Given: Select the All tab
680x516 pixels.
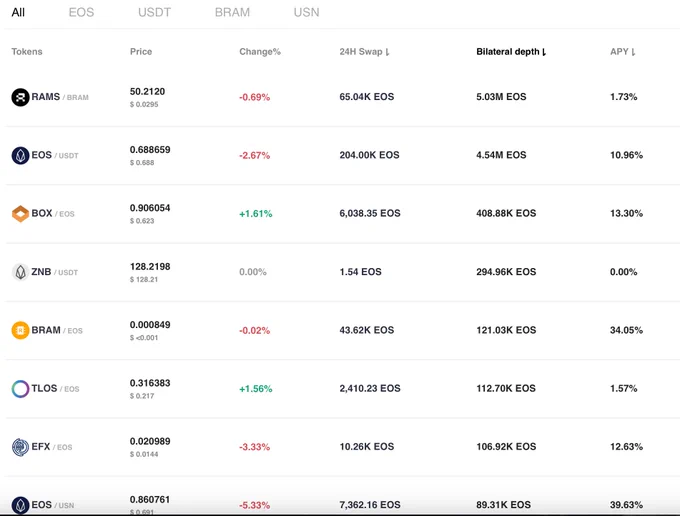Looking at the screenshot, I should pos(18,12).
